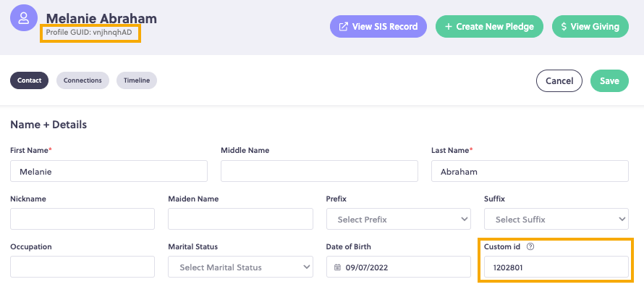This screenshot has height=287, width=644.
Task: Switch to the Timeline tab
Action: 137,80
